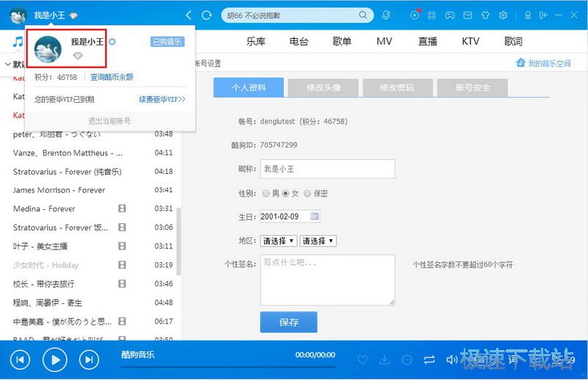Open the listen-to-identify song icon
This screenshot has height=381, width=588.
click(x=385, y=15)
